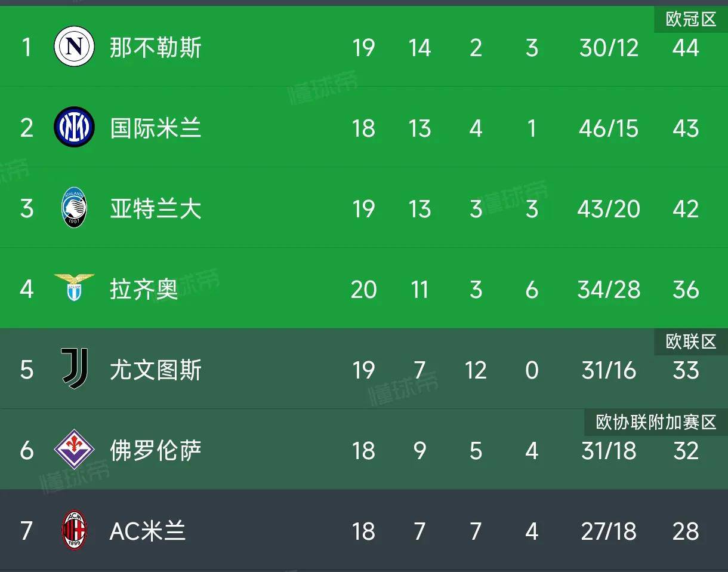The image size is (728, 572).
Task: Tap team name 拉齐奥
Action: [144, 290]
